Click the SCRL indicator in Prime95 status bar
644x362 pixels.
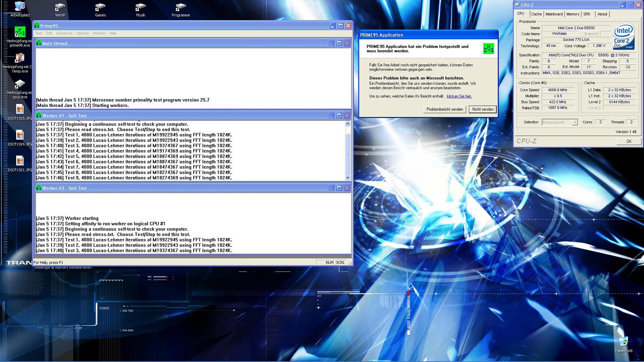(x=340, y=263)
